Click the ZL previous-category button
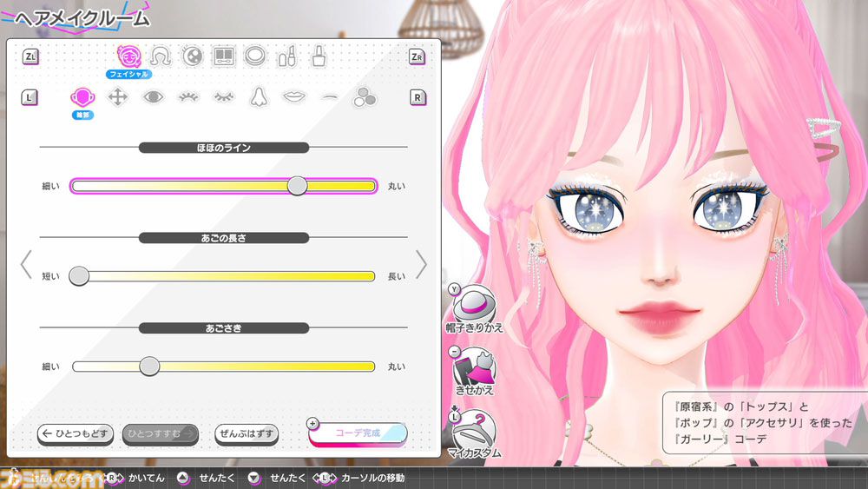 point(30,56)
